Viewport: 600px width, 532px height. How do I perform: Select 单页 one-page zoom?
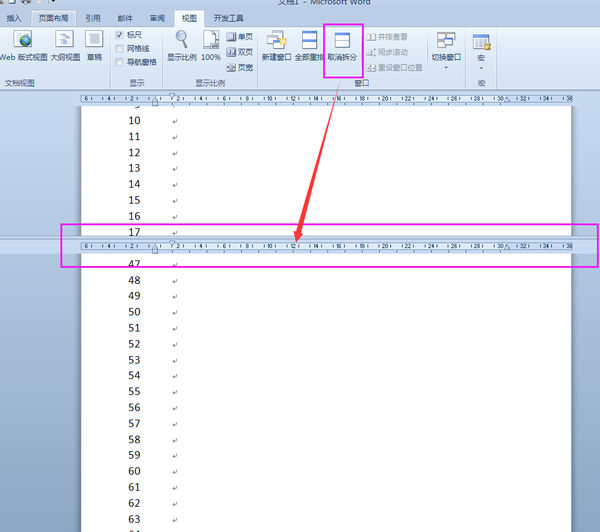(x=240, y=37)
